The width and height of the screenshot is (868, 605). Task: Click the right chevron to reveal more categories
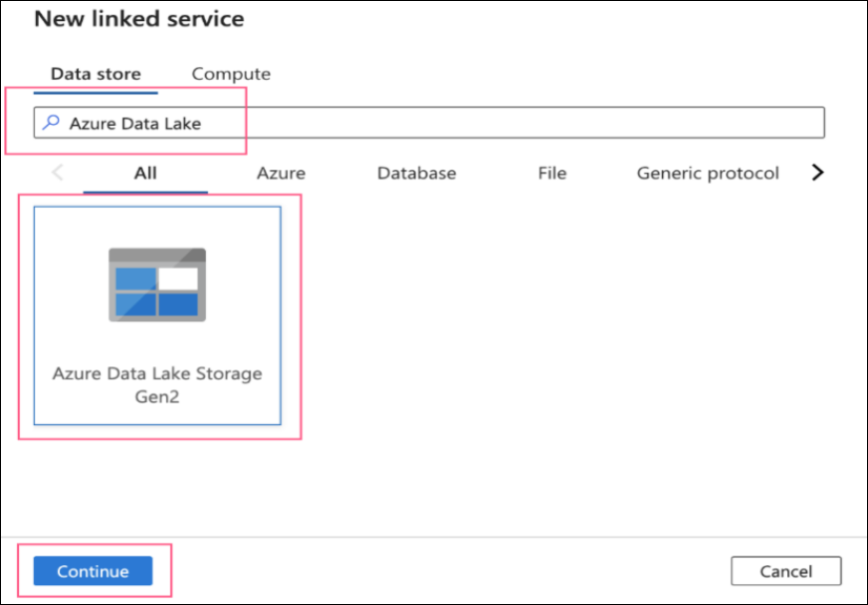click(x=818, y=172)
